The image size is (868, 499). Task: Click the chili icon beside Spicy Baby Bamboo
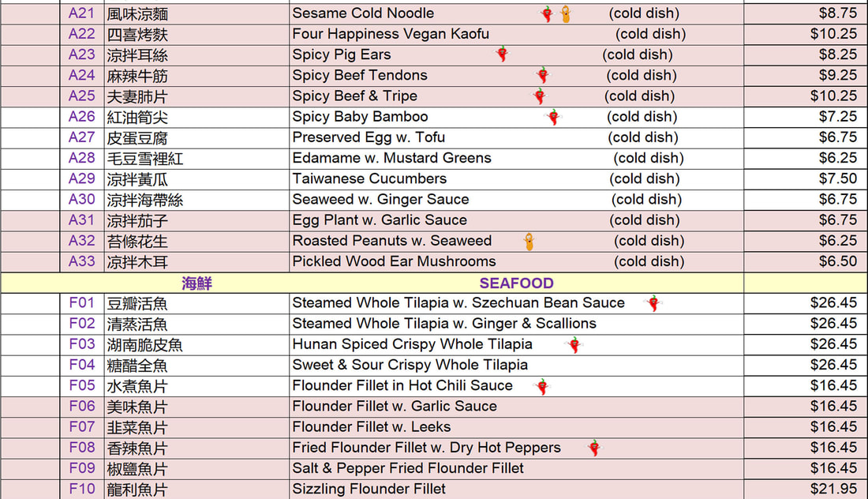tap(554, 117)
